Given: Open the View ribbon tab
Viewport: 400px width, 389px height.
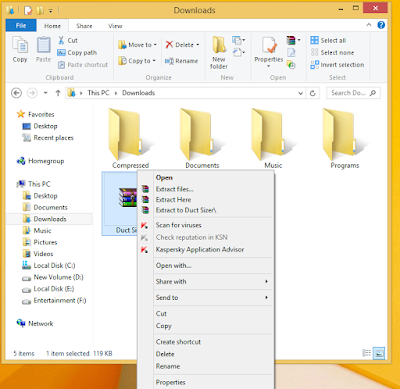Looking at the screenshot, I should pos(115,26).
